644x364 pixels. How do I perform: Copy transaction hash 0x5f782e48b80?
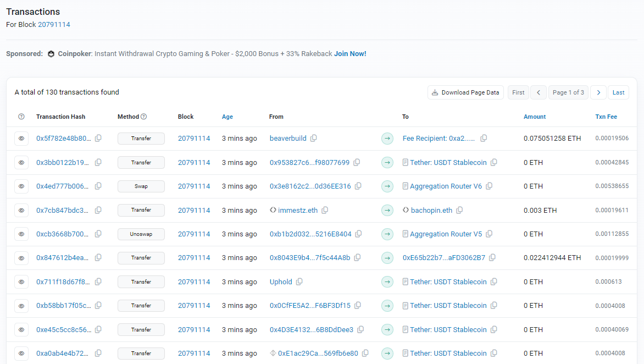pyautogui.click(x=98, y=139)
